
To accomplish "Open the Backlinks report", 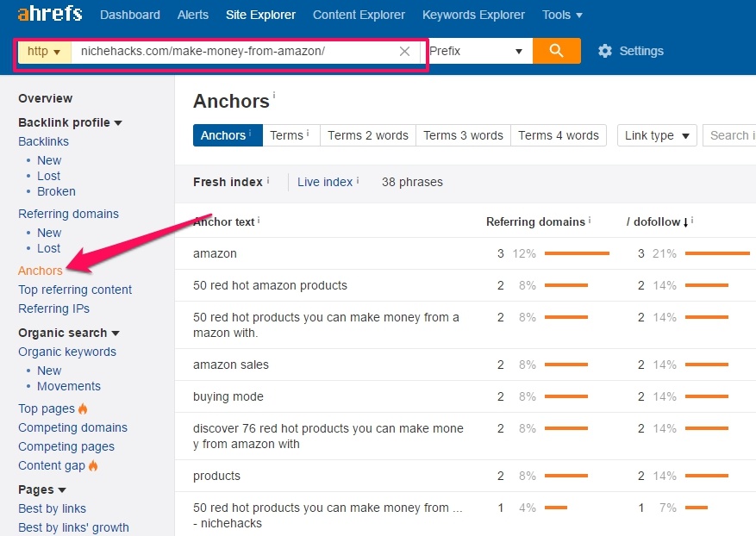I will click(x=43, y=141).
